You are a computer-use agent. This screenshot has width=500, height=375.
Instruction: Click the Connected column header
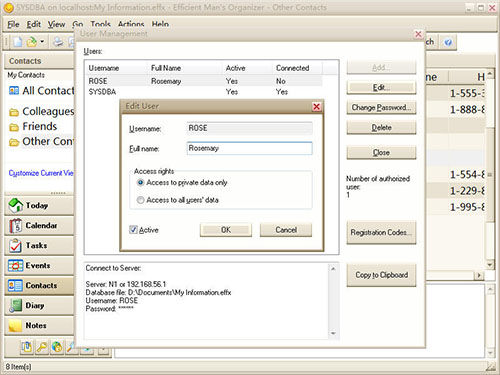[x=298, y=68]
